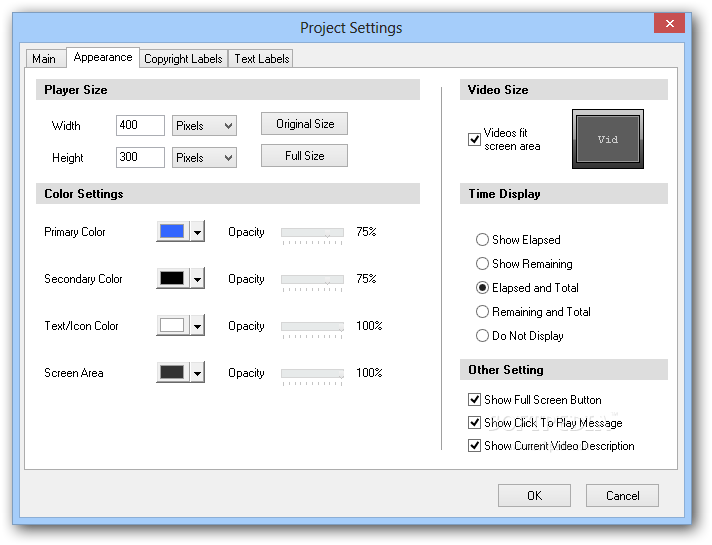Disable Show Full Screen Button option
Image resolution: width=712 pixels, height=545 pixels.
point(475,400)
